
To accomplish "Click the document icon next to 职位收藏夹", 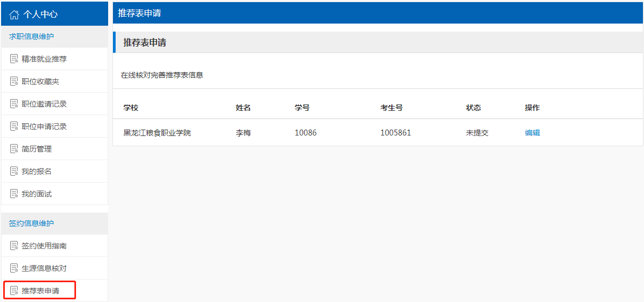I will coord(14,81).
